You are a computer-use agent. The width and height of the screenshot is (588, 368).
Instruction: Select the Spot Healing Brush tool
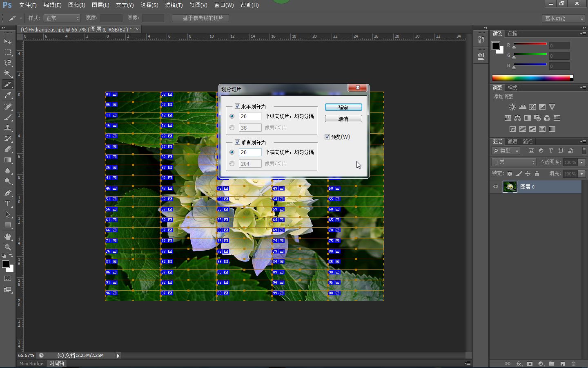[8, 107]
